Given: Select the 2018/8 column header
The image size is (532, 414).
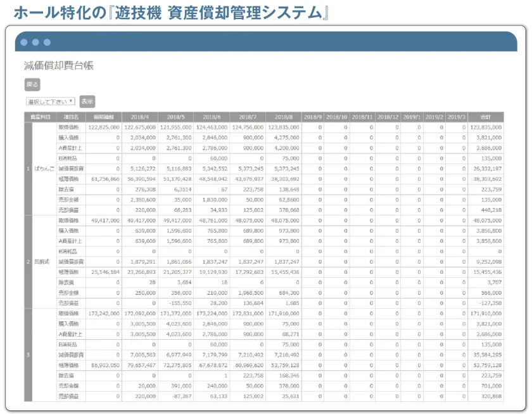Looking at the screenshot, I should [x=284, y=117].
